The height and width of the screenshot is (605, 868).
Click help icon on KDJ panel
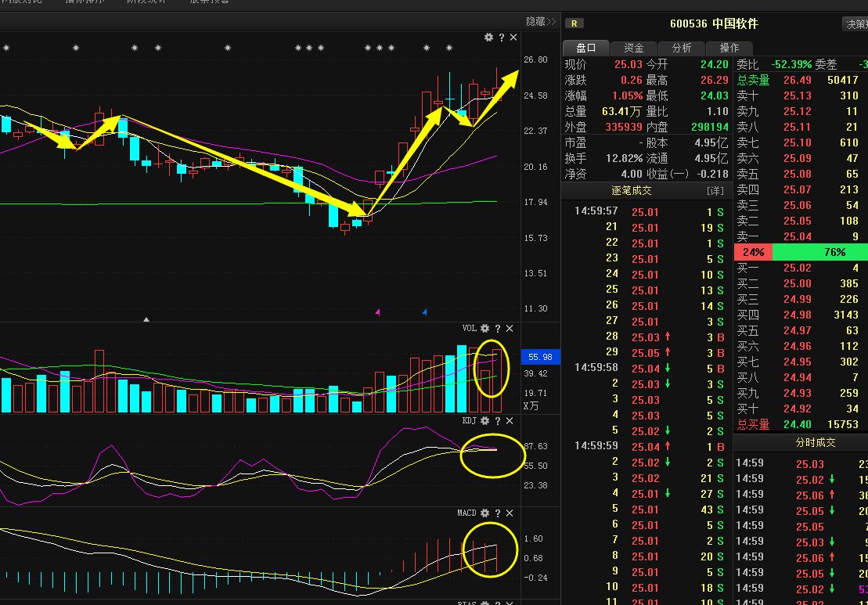click(497, 421)
